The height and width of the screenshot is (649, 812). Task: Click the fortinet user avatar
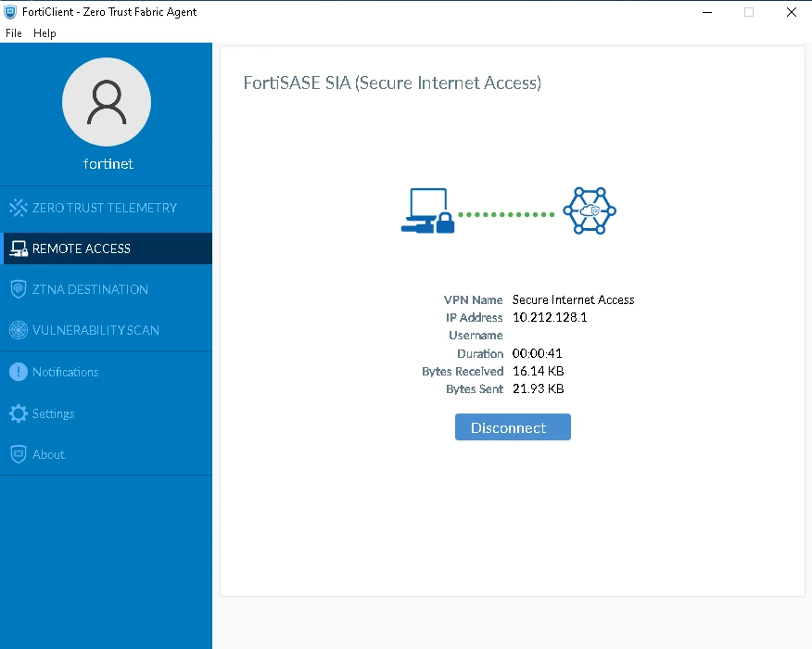tap(107, 102)
